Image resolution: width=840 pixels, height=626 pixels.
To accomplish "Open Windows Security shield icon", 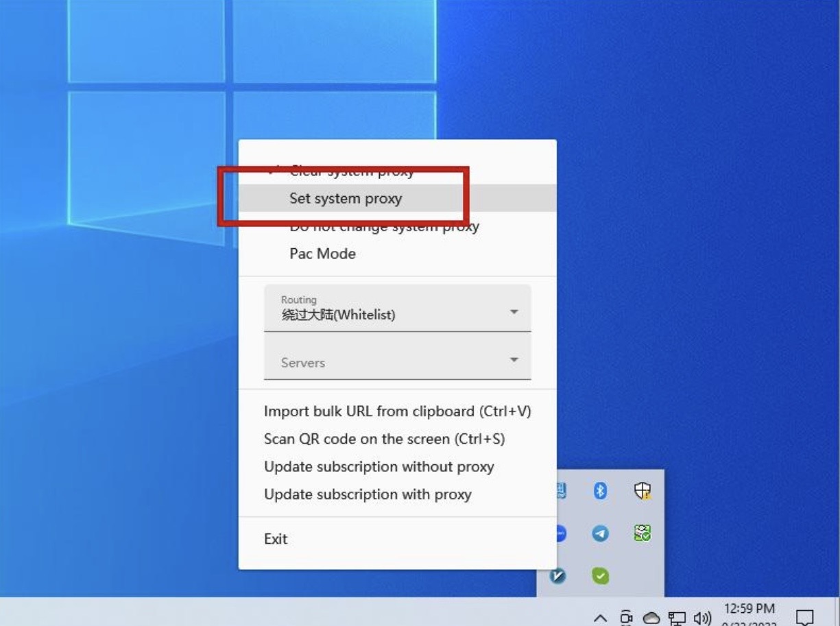I will (642, 490).
